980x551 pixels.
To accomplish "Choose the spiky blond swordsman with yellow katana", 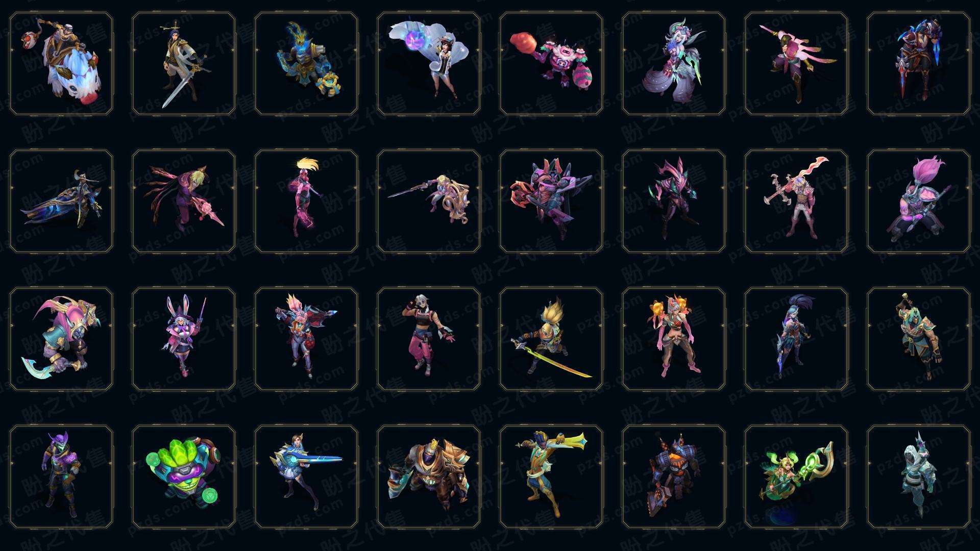I will click(551, 339).
